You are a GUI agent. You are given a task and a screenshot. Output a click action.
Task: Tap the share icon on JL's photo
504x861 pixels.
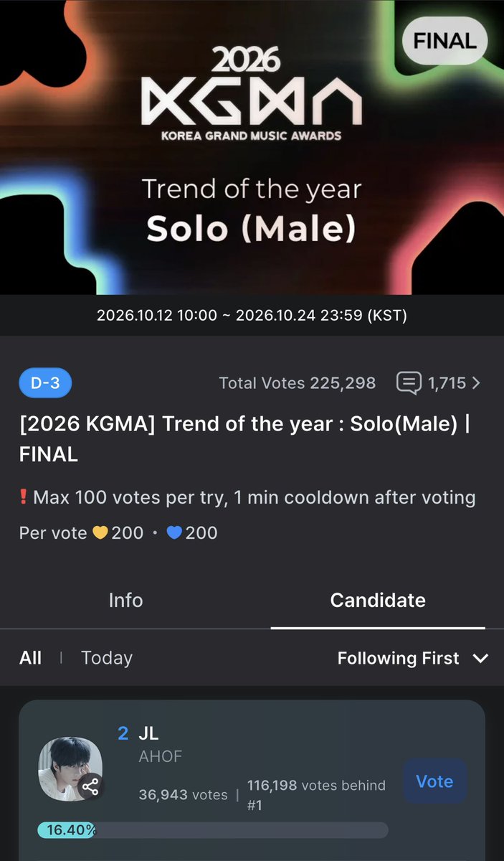[90, 787]
